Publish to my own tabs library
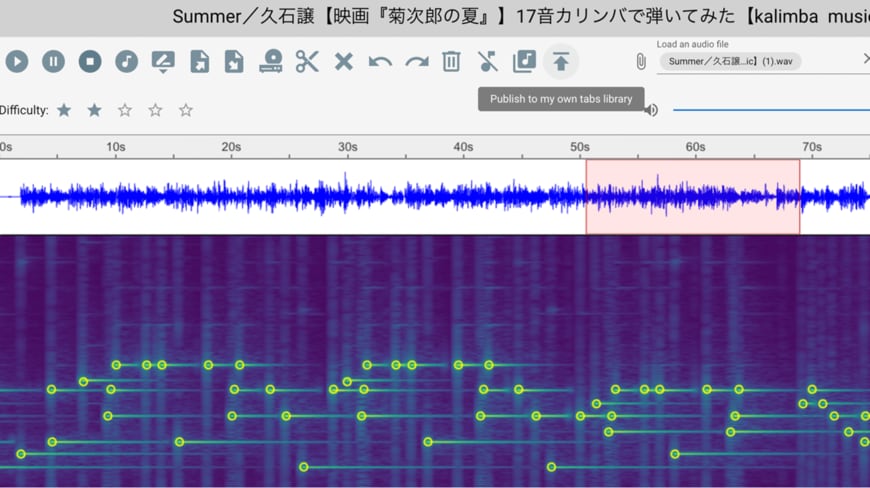 561,61
